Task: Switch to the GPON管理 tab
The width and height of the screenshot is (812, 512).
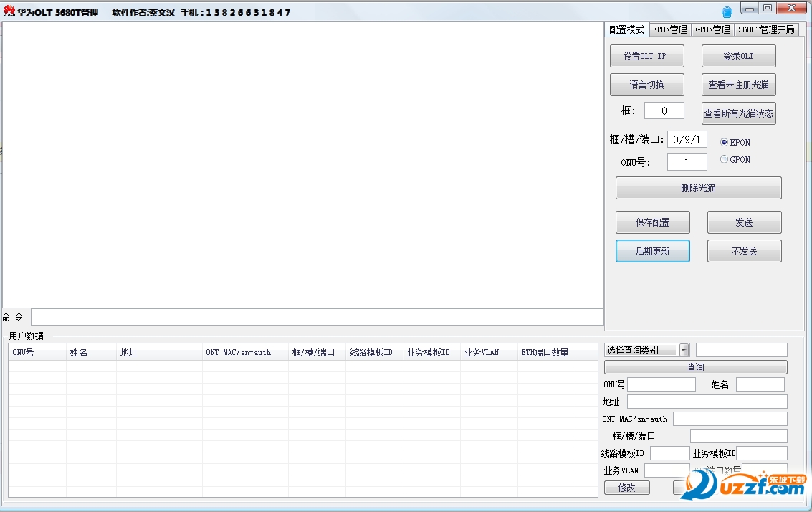Action: coord(712,29)
